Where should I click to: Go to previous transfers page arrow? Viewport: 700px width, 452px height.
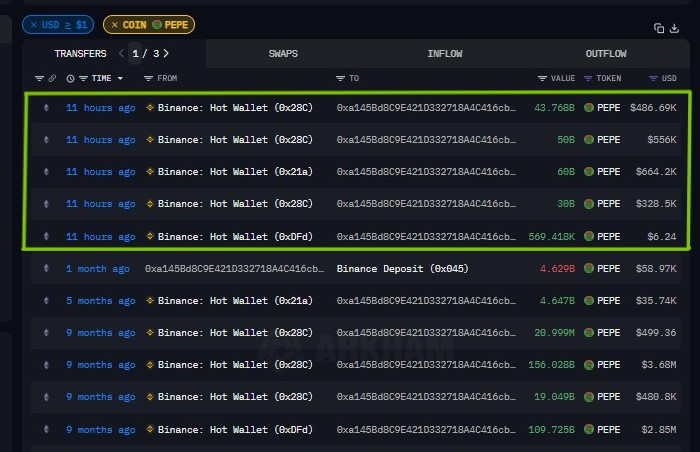(121, 53)
